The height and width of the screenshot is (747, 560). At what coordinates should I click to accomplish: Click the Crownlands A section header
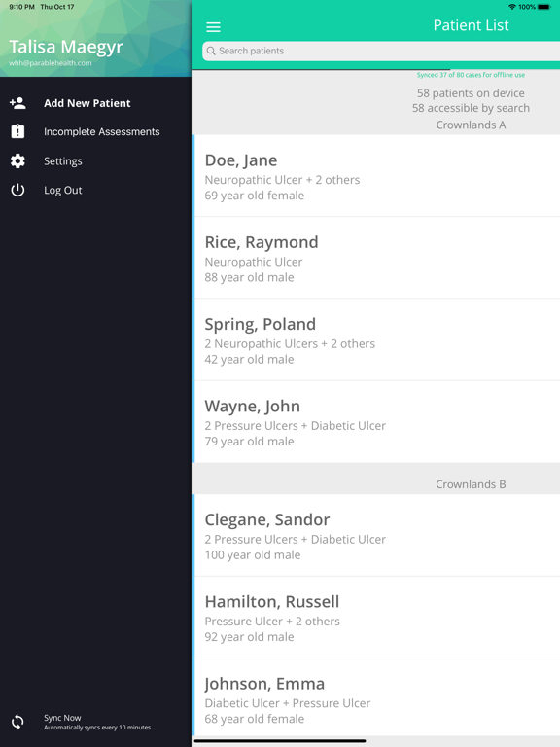tap(471, 124)
